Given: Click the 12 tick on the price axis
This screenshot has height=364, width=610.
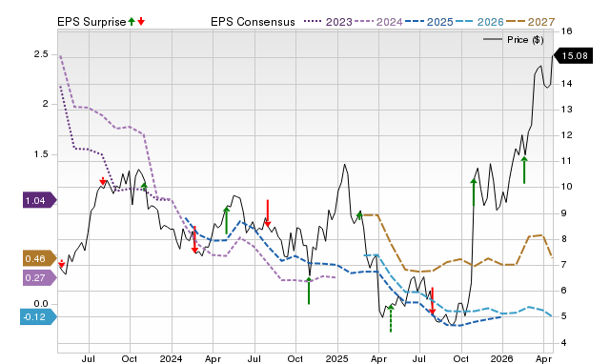Looking at the screenshot, I should coord(567,135).
